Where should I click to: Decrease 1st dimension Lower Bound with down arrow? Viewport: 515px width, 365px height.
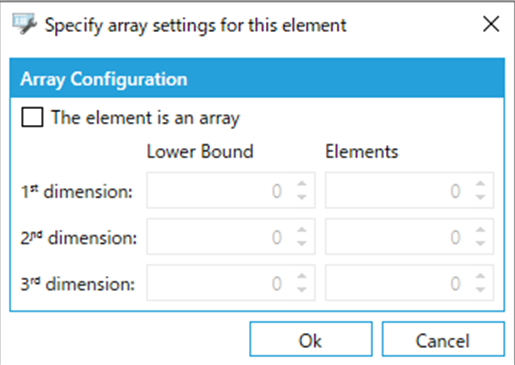coord(302,197)
